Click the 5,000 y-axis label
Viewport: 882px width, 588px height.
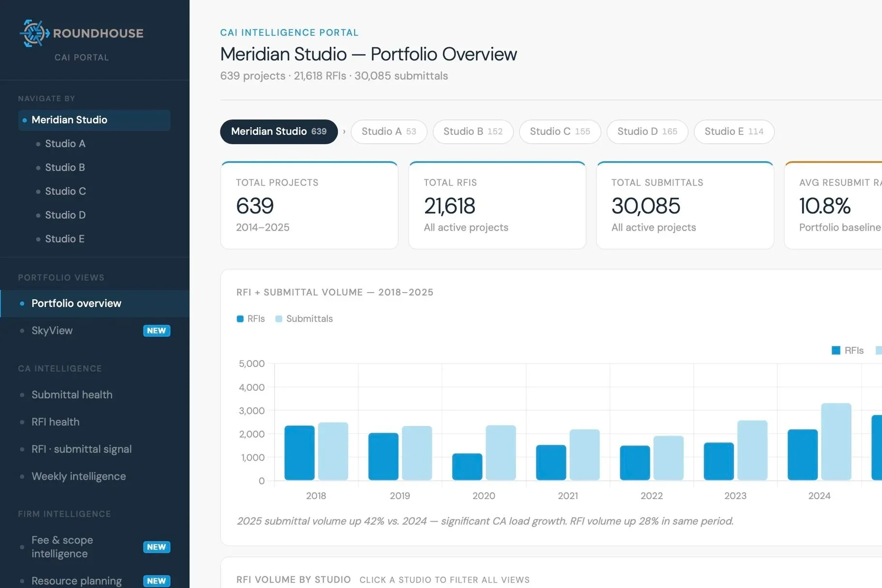[252, 364]
